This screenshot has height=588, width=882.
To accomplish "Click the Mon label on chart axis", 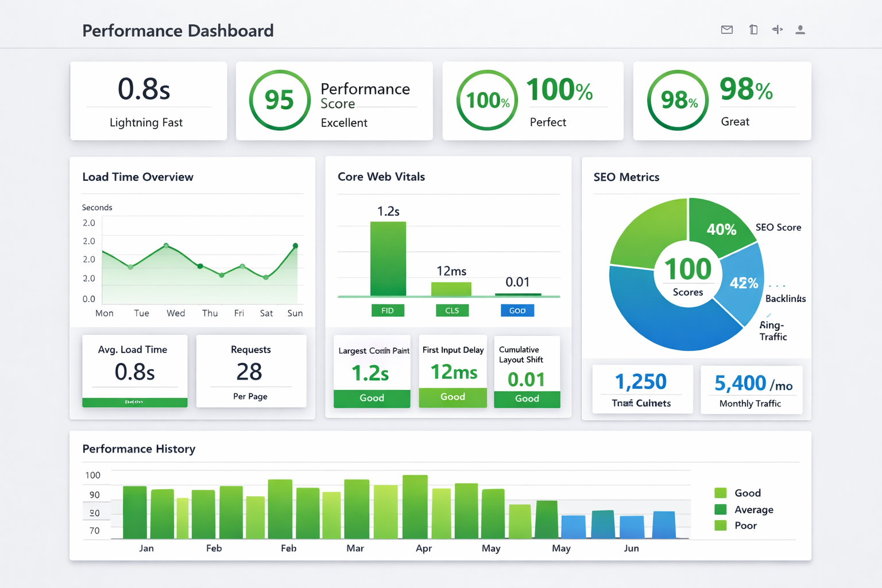I will point(105,313).
